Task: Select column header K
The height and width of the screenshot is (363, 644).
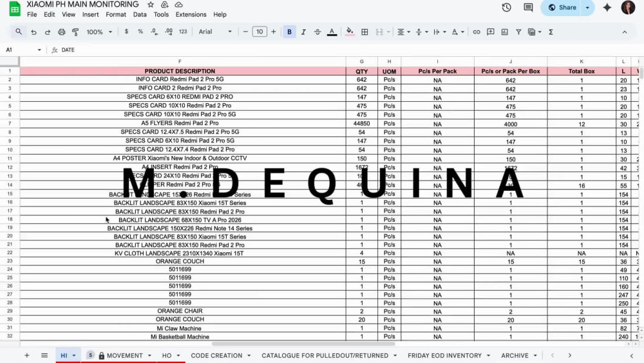Action: coord(582,61)
